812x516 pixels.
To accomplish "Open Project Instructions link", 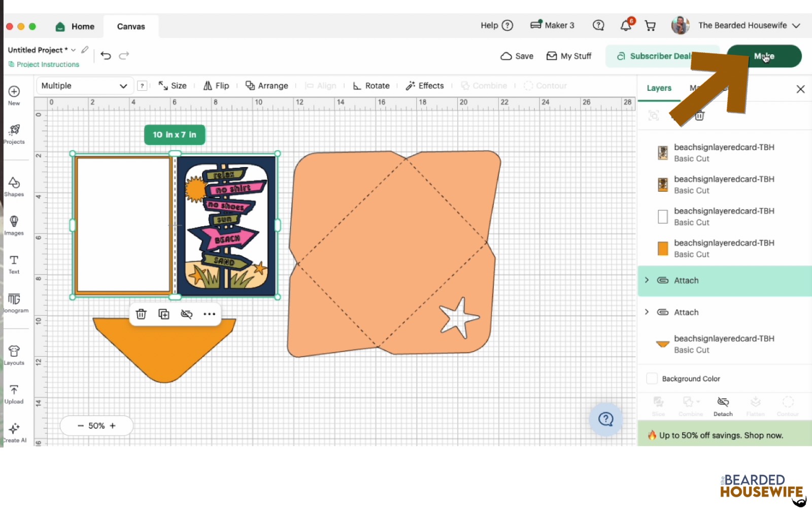I will point(44,64).
